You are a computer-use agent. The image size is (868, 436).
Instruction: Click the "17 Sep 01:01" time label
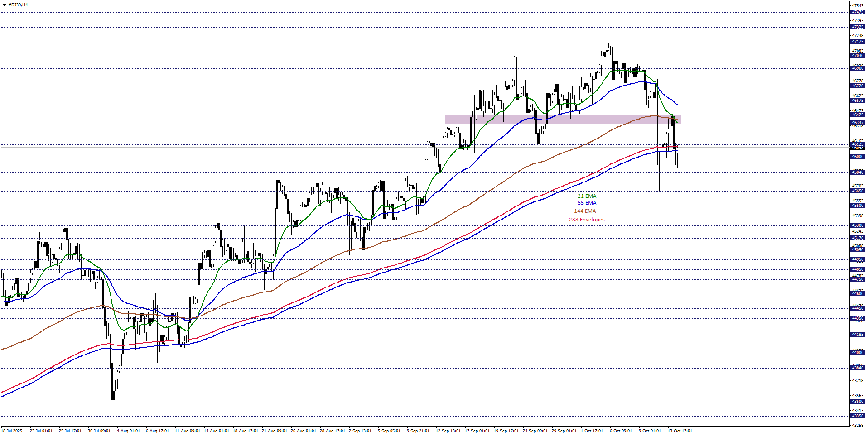coord(477,431)
